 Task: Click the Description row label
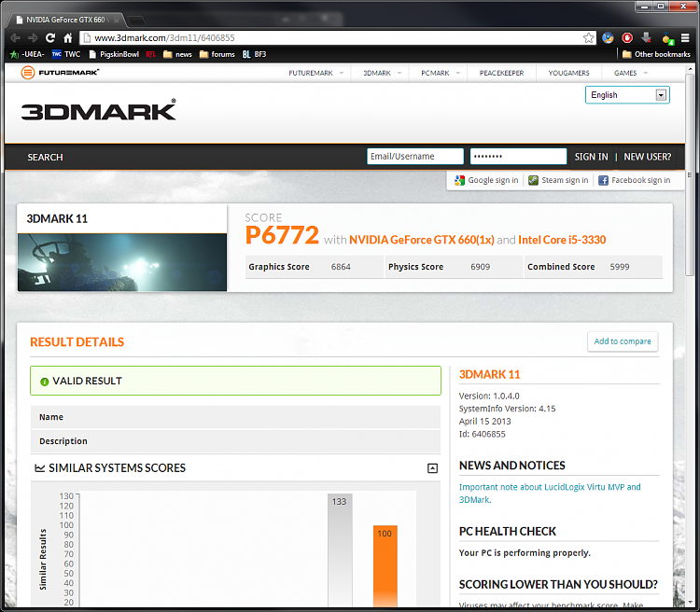coord(63,441)
